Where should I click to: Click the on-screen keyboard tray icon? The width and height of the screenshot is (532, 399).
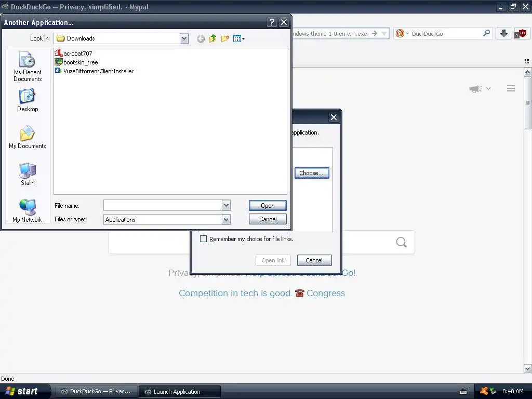(x=463, y=392)
